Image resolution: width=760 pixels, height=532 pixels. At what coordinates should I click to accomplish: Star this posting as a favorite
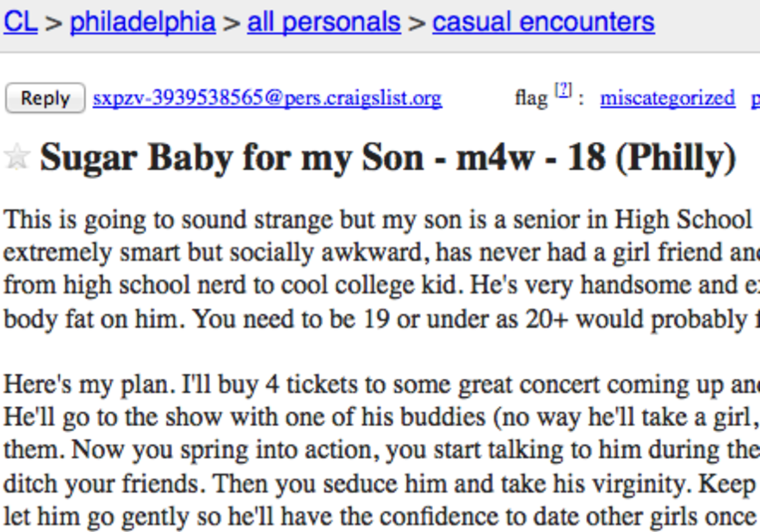16,157
